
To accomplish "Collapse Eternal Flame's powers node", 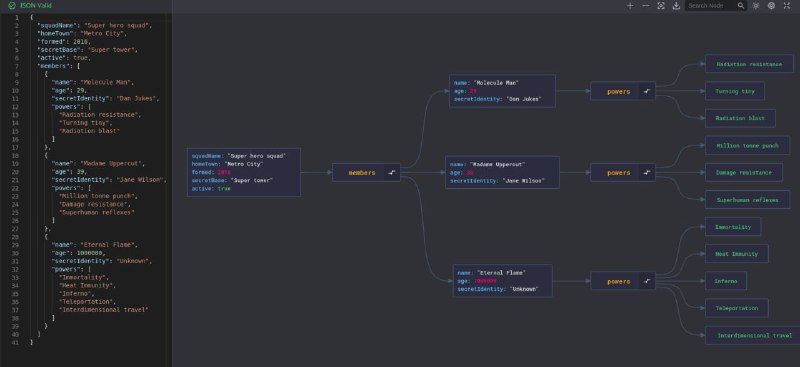I will tap(647, 281).
